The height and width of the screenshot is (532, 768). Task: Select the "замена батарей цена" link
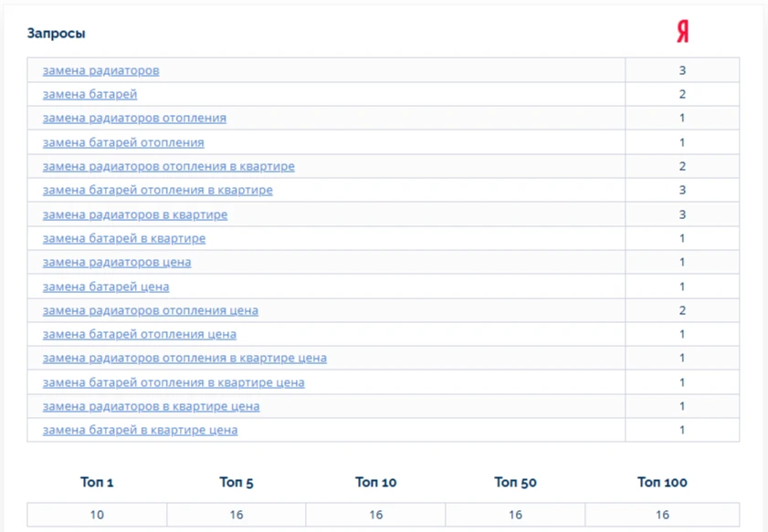tap(106, 287)
